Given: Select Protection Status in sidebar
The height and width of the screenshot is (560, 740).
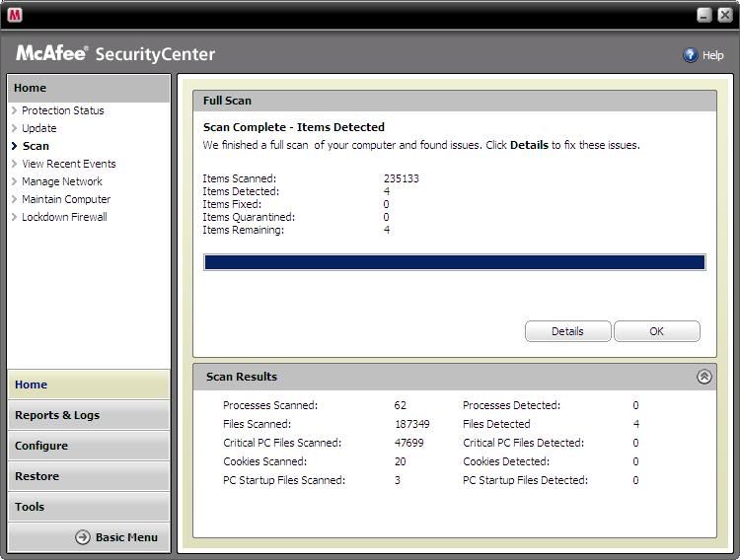Looking at the screenshot, I should pyautogui.click(x=63, y=110).
